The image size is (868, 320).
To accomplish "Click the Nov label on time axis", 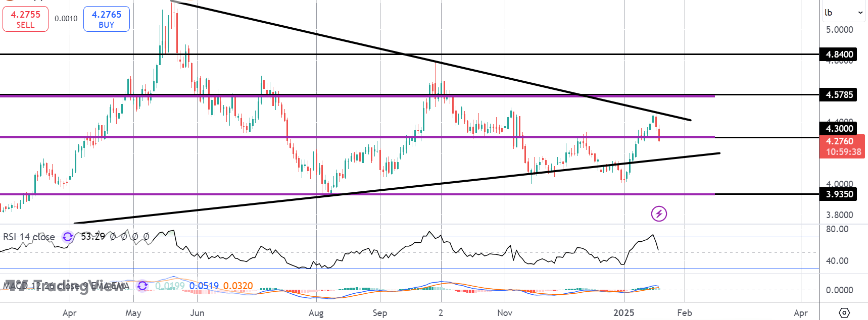I will point(505,313).
